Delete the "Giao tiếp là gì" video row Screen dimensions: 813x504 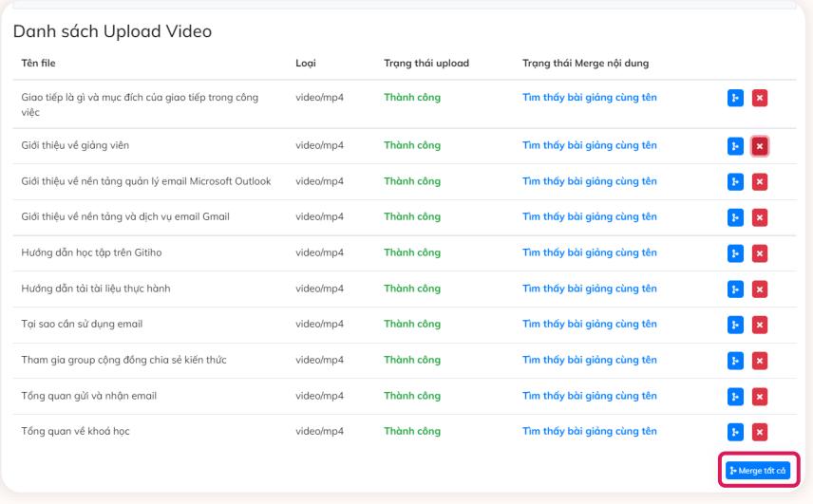click(760, 98)
